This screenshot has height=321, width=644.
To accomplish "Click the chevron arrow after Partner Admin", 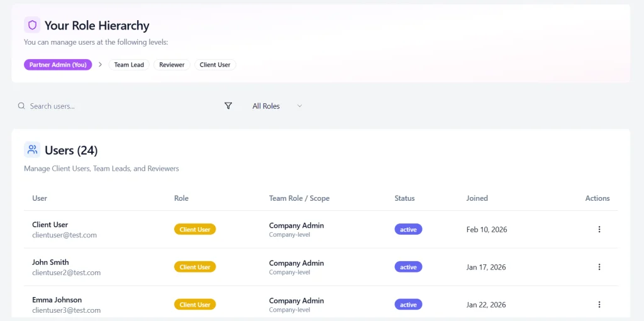I will pyautogui.click(x=101, y=65).
